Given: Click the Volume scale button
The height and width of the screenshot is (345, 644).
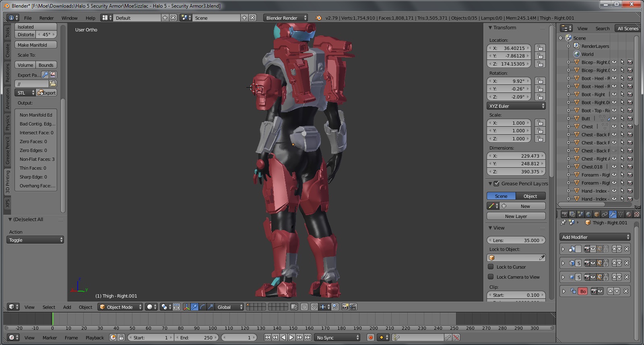Looking at the screenshot, I should click(25, 65).
